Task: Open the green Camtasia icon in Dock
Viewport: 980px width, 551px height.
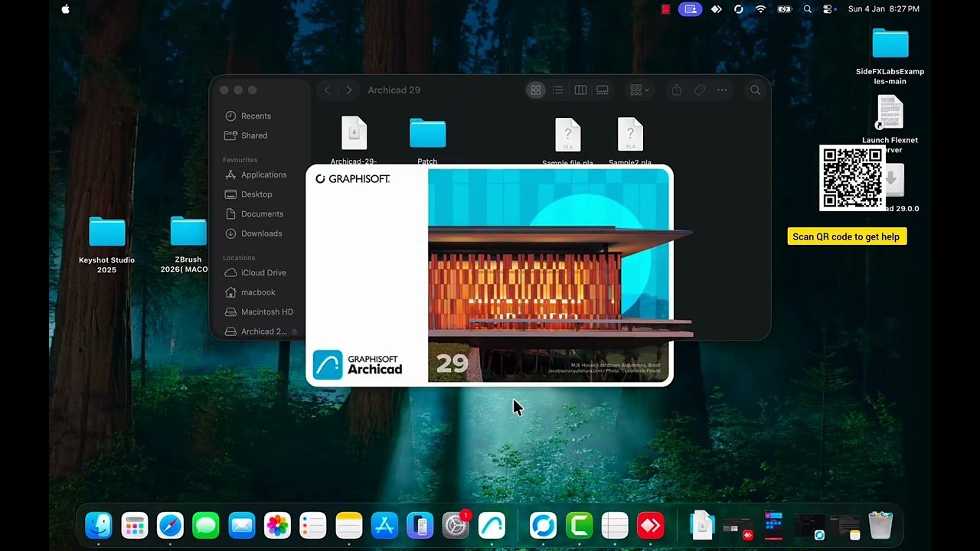Action: [x=580, y=526]
